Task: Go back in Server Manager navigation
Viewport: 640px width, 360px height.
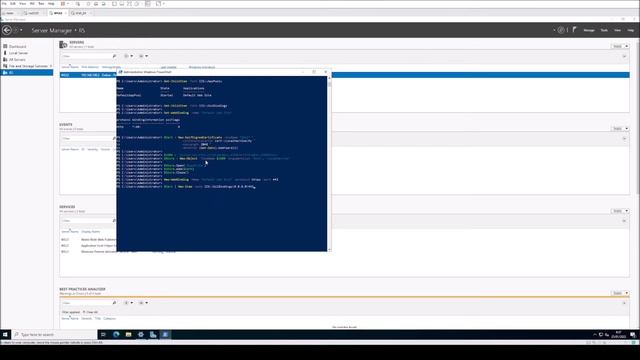Action: 7,30
